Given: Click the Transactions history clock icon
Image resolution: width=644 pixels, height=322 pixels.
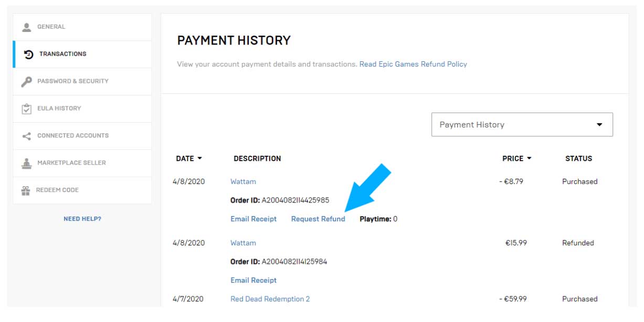Looking at the screenshot, I should (29, 54).
